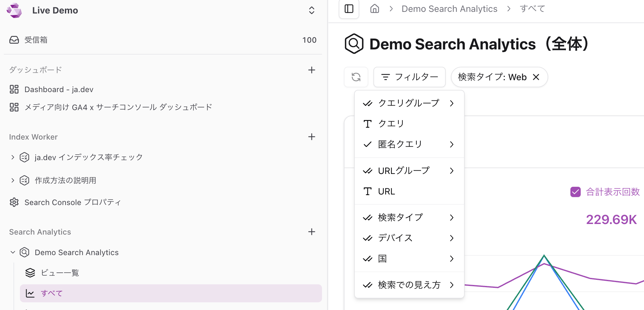Collapse the Demo Search Analytics tree
Image resolution: width=644 pixels, height=310 pixels.
[13, 252]
